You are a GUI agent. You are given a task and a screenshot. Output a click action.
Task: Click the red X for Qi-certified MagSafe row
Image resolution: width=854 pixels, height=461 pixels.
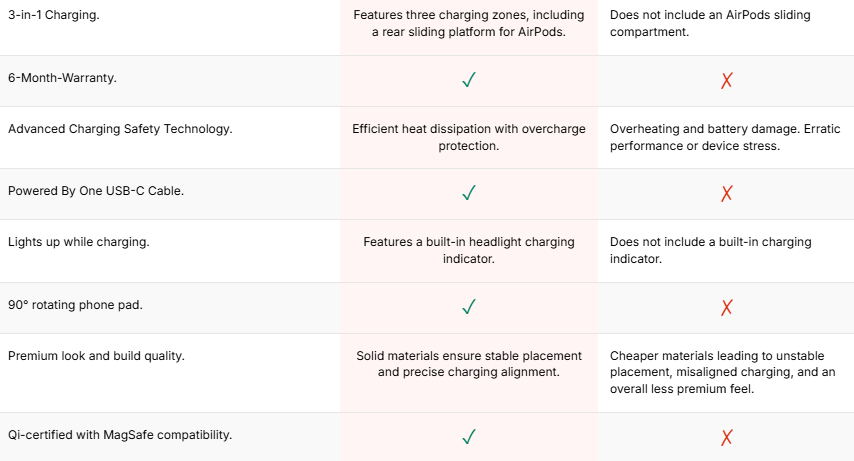[727, 437]
